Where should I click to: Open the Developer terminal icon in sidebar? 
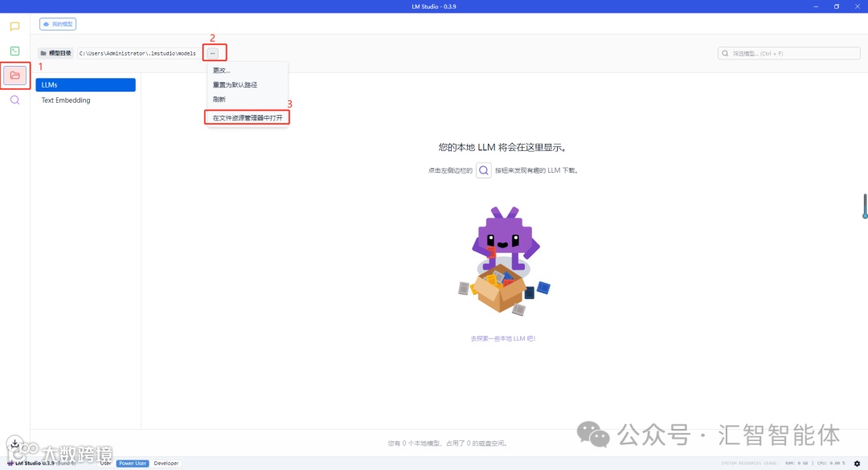click(x=15, y=51)
